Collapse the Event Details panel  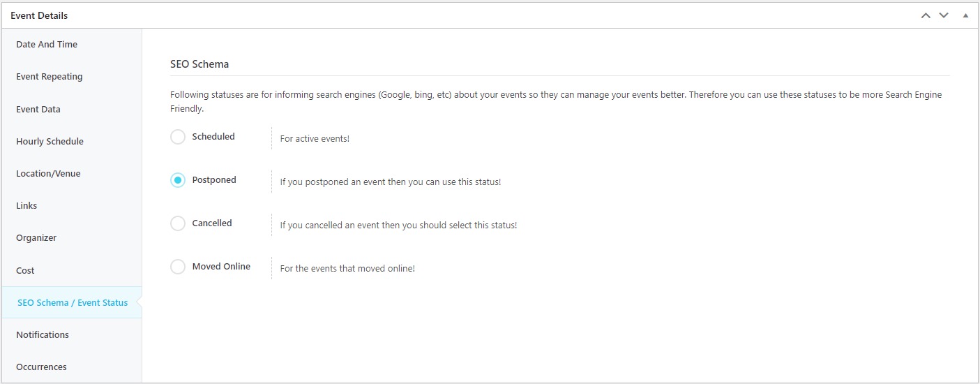tap(965, 15)
